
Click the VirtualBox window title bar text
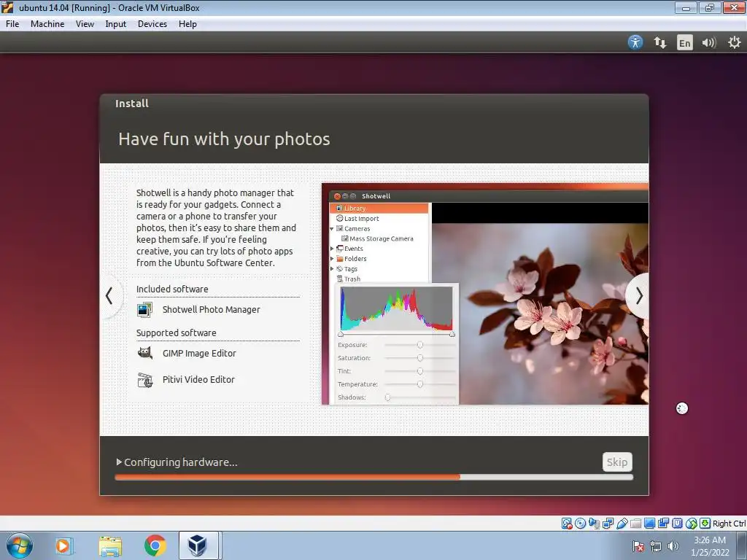pyautogui.click(x=109, y=7)
